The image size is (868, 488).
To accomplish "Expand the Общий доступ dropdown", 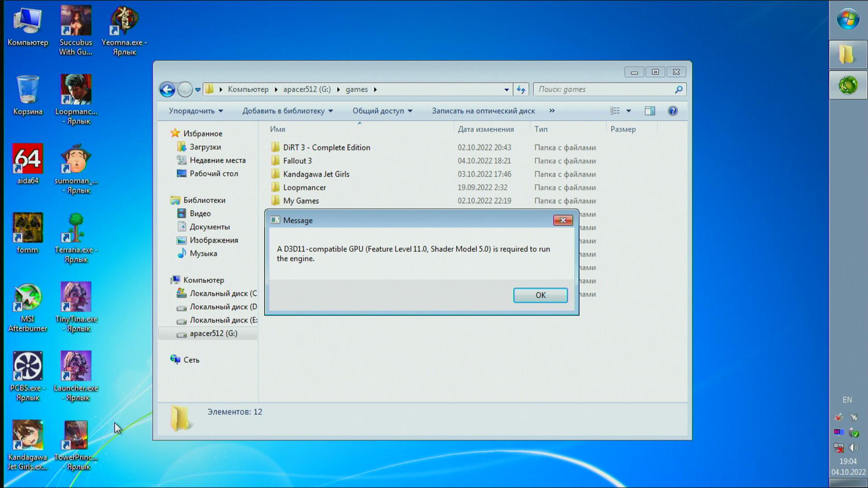I will (x=382, y=111).
